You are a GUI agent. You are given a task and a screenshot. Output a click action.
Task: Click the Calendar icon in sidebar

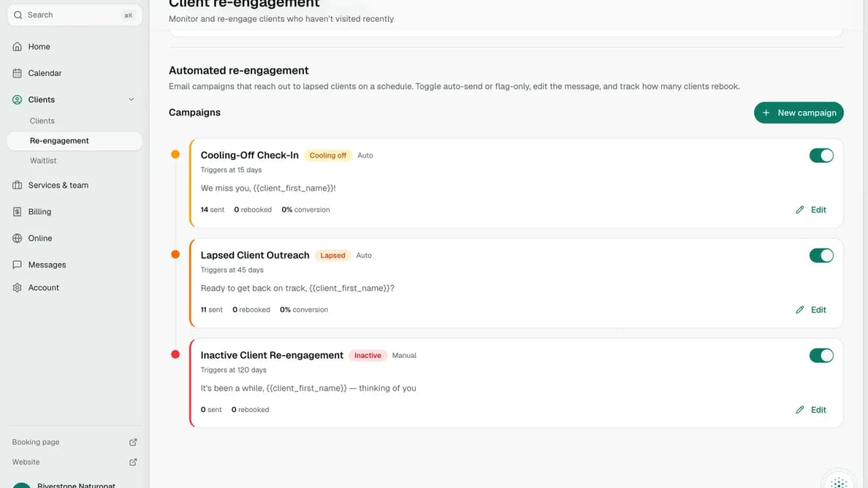tap(17, 73)
